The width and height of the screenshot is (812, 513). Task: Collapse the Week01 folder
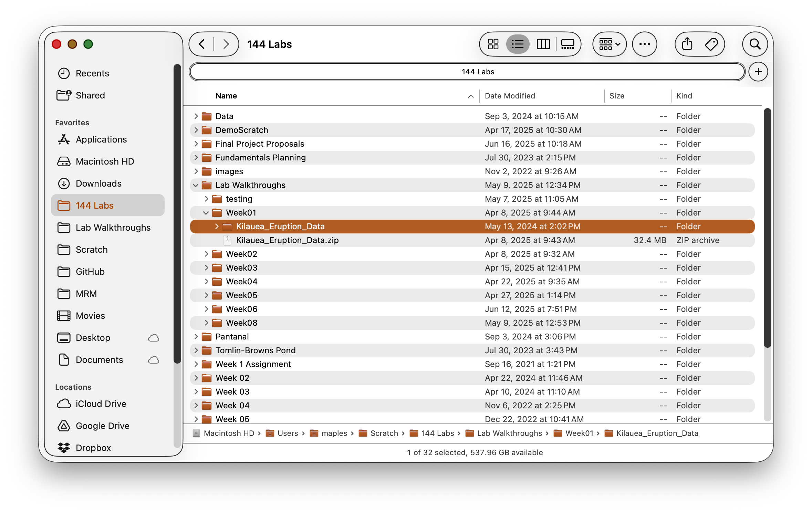(206, 213)
